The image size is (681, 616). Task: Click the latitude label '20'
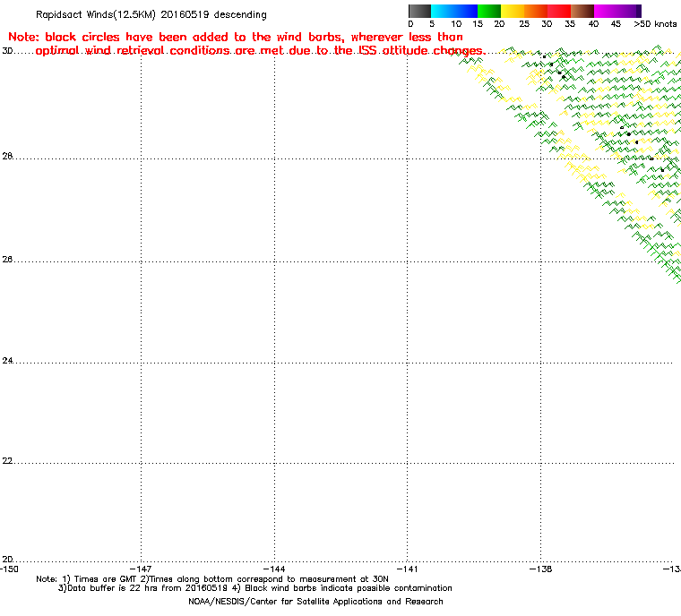pyautogui.click(x=7, y=559)
